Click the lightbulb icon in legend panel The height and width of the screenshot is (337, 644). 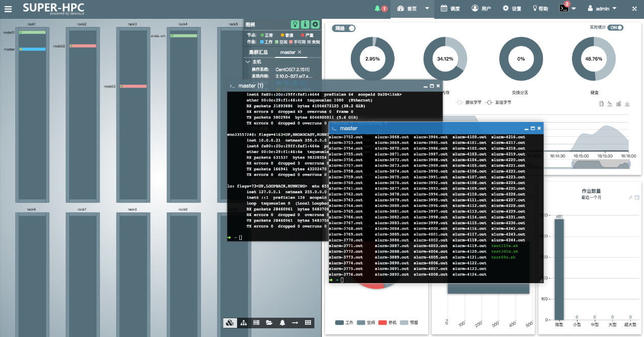295,24
